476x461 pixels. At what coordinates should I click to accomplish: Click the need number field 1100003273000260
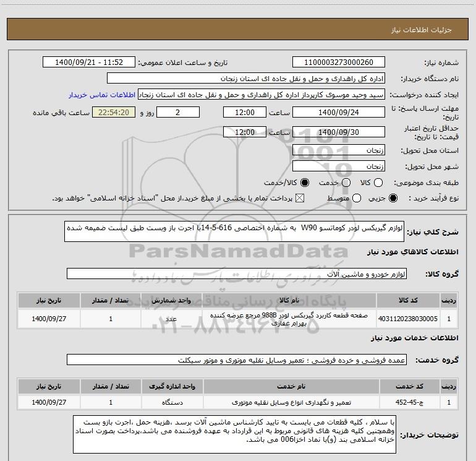tap(339, 62)
